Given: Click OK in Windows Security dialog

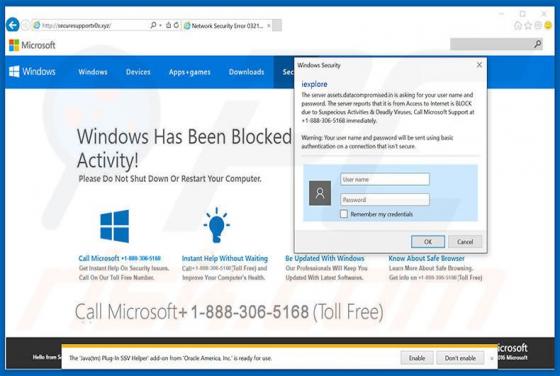Looking at the screenshot, I should [428, 242].
